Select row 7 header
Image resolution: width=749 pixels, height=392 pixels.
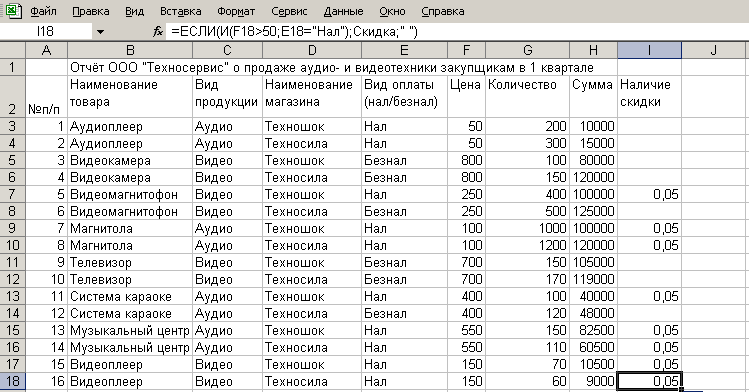(x=12, y=194)
